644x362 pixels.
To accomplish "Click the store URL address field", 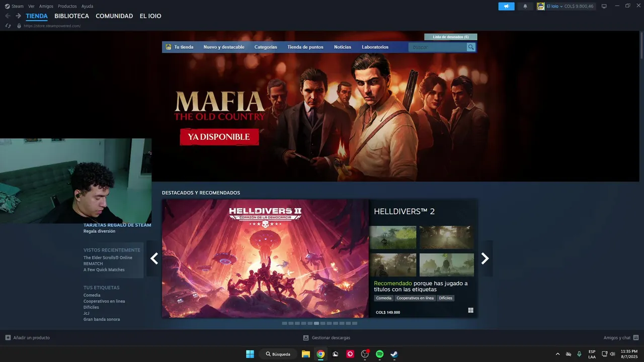I will tap(52, 26).
